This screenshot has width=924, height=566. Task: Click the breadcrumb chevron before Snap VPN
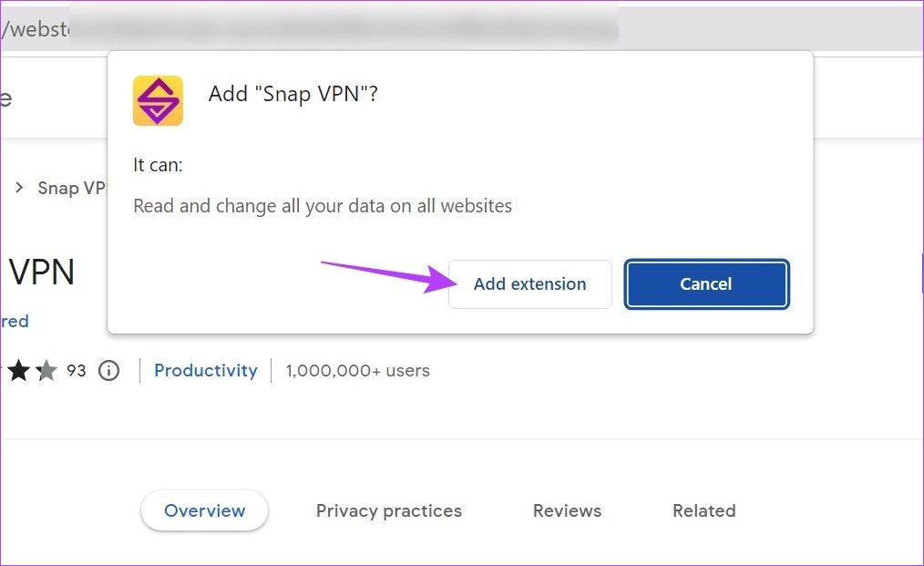pyautogui.click(x=17, y=188)
